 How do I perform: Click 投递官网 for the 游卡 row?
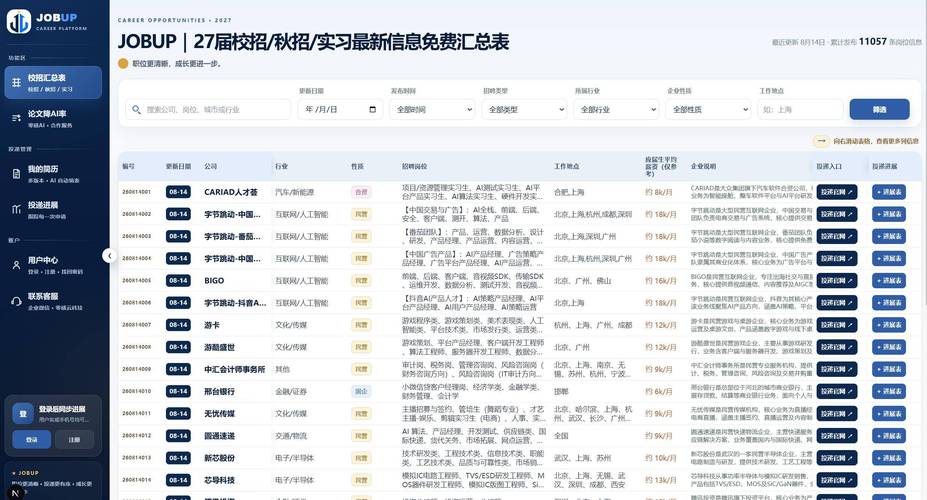click(x=837, y=325)
